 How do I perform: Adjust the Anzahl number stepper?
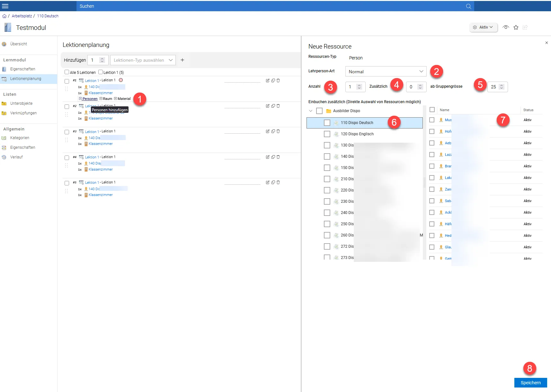[359, 87]
